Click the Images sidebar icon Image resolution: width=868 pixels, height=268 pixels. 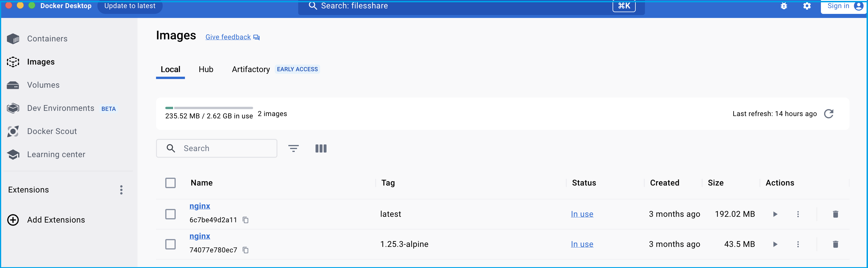point(13,62)
